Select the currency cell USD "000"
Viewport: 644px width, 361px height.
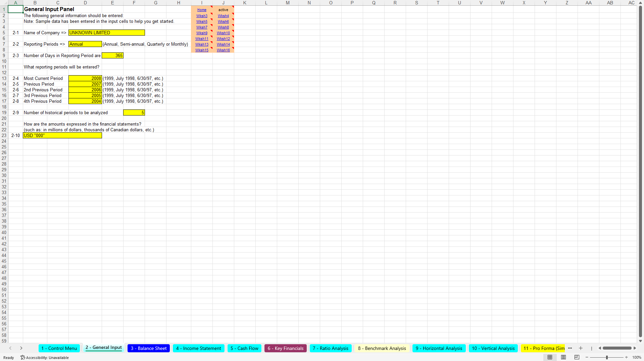62,135
